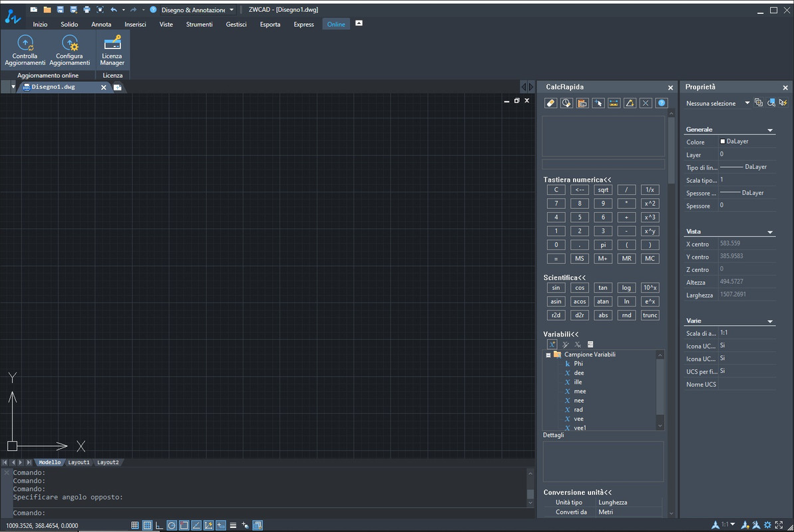Clear the CalcRapida with the eraser icon

(x=550, y=103)
